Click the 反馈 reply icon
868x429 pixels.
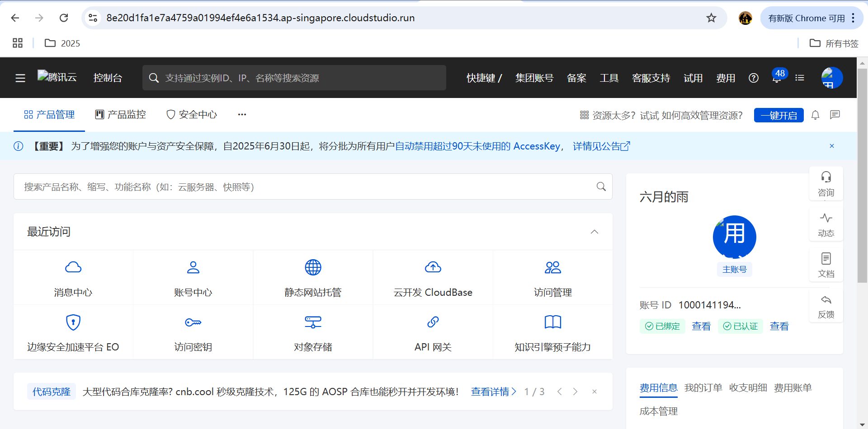826,299
